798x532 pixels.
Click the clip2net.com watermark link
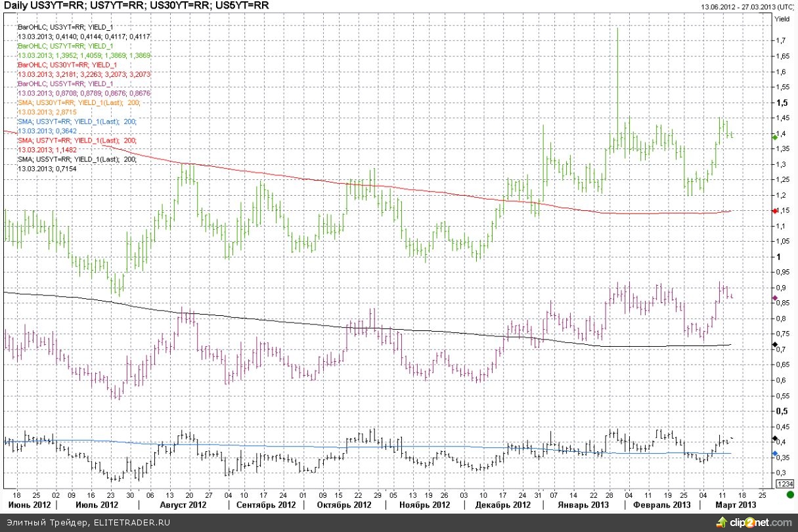pos(762,522)
